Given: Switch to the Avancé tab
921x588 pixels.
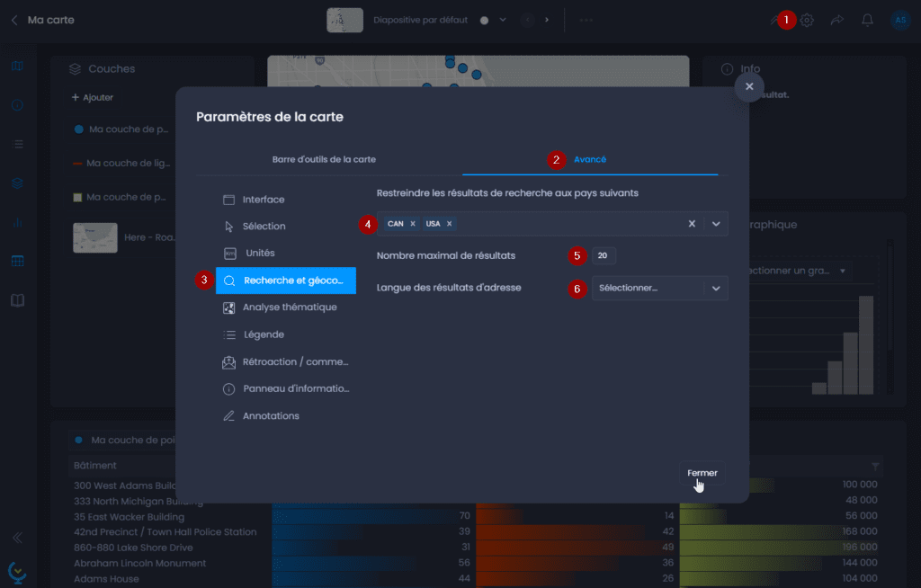Looking at the screenshot, I should pos(590,159).
